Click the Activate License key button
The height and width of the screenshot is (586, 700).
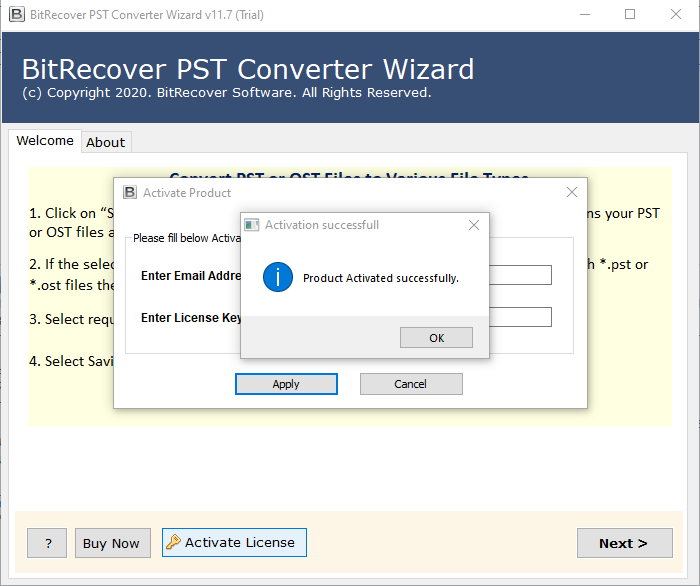(x=234, y=542)
